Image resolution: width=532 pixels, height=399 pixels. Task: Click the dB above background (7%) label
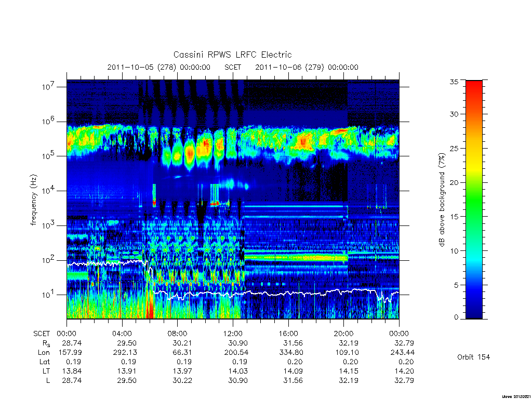tap(442, 200)
